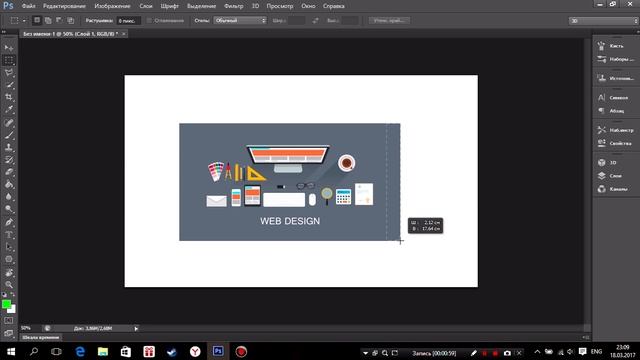Viewport: 640px width, 360px height.
Task: Select the Rectangular Marquee tool in toolbox
Action: click(9, 60)
